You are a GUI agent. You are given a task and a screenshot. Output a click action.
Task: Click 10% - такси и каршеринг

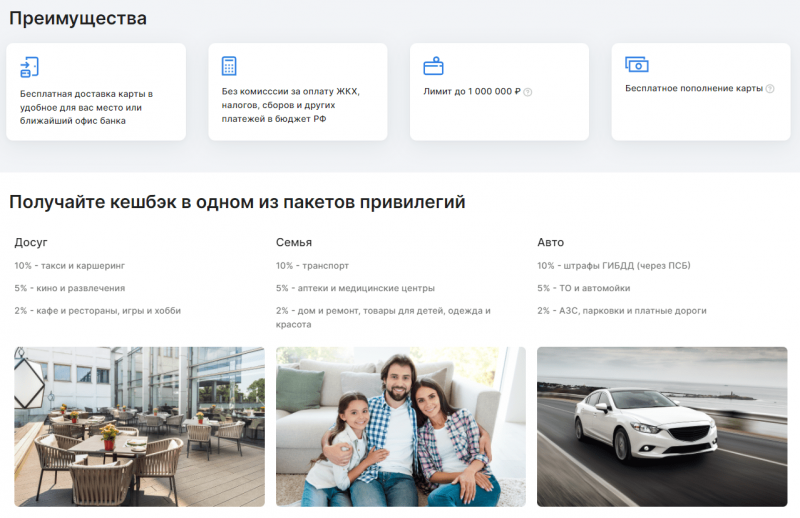point(69,265)
